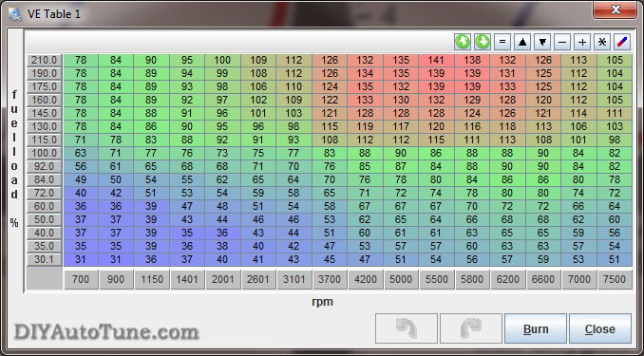The image size is (644, 356).
Task: Click the redo arrow button
Action: (x=471, y=328)
